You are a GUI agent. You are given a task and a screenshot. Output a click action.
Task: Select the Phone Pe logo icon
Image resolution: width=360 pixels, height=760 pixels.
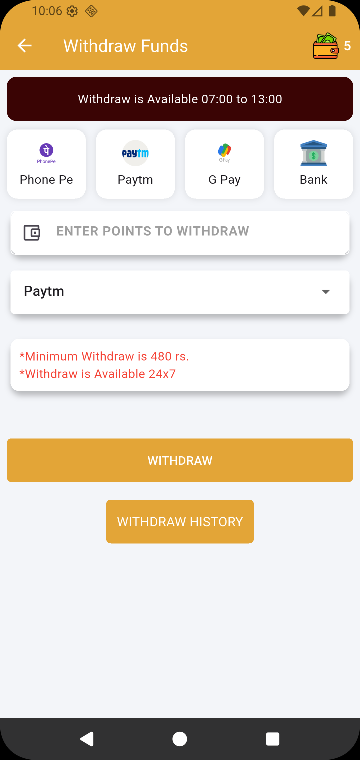point(46,153)
